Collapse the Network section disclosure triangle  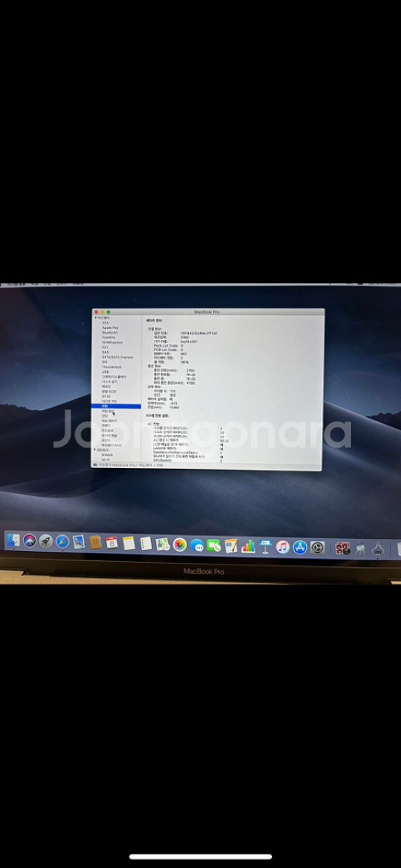[x=95, y=450]
